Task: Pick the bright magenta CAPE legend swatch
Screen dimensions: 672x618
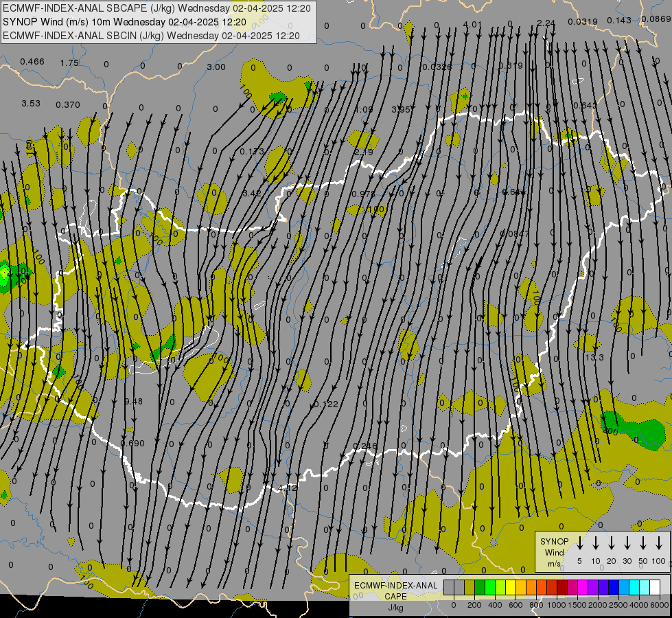Action: point(583,588)
